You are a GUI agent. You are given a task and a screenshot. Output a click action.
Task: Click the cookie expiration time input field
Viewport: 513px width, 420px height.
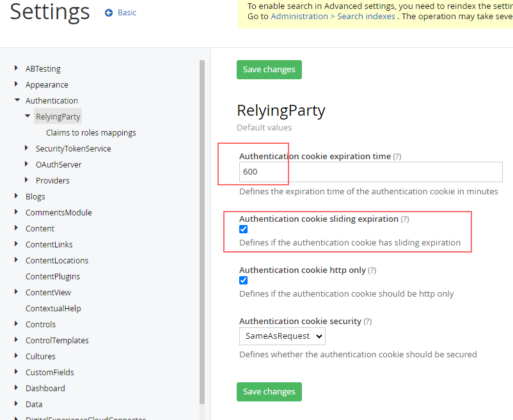[371, 172]
